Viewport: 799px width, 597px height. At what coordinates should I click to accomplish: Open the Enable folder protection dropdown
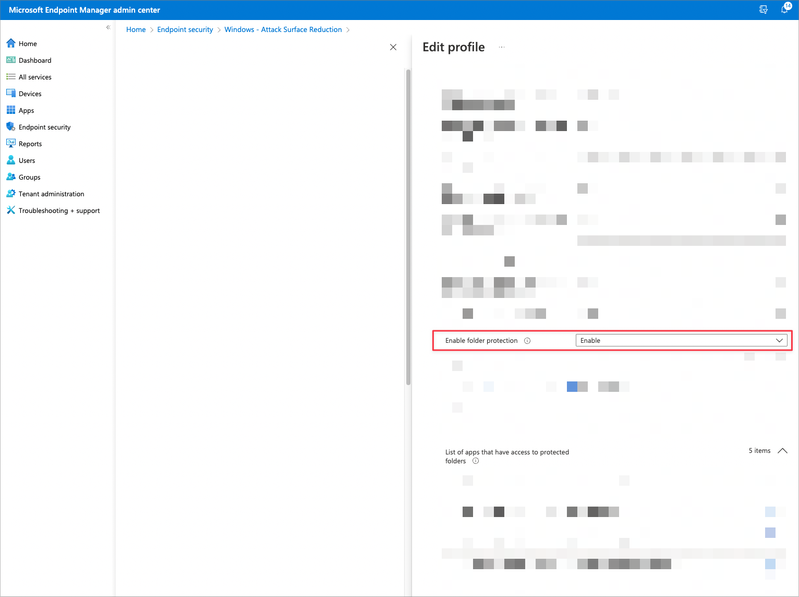click(x=681, y=340)
